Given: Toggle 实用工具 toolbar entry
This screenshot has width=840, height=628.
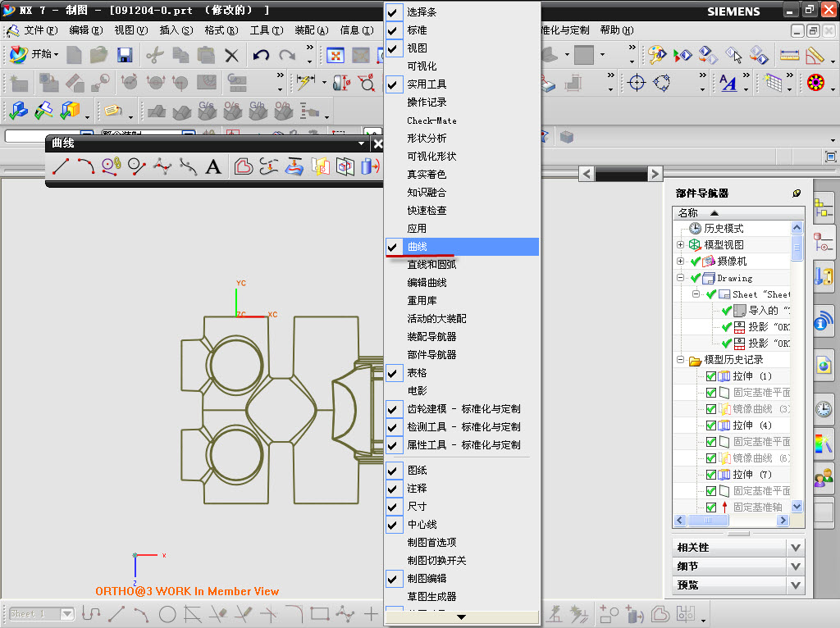Looking at the screenshot, I should coord(462,84).
